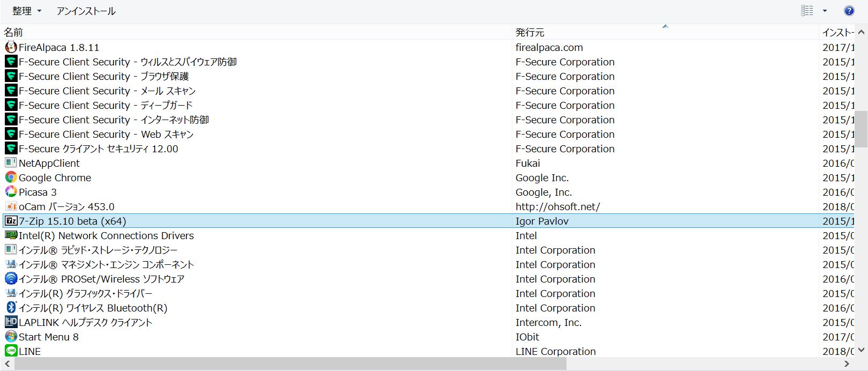Select the oCam recorder icon
The height and width of the screenshot is (371, 868).
tap(11, 206)
